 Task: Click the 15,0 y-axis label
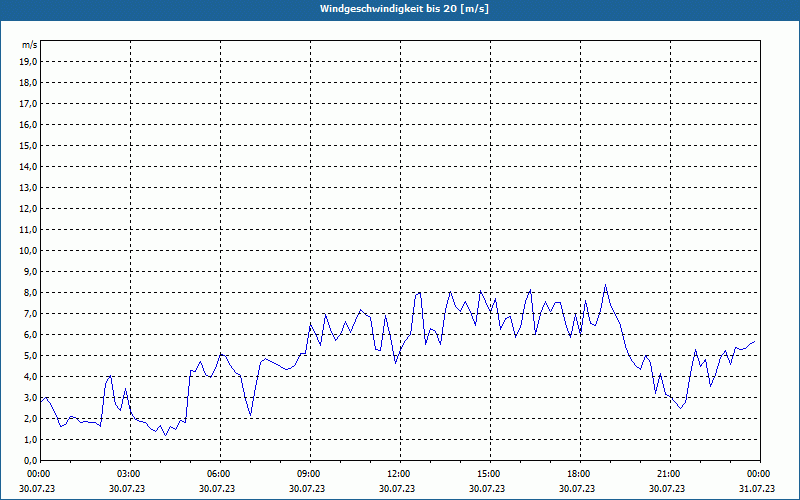pyautogui.click(x=29, y=145)
